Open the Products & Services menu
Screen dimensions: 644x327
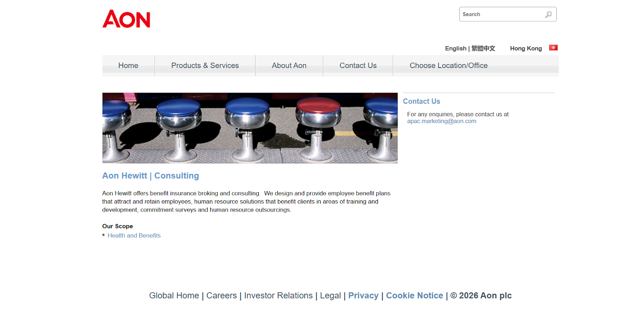[x=205, y=66]
